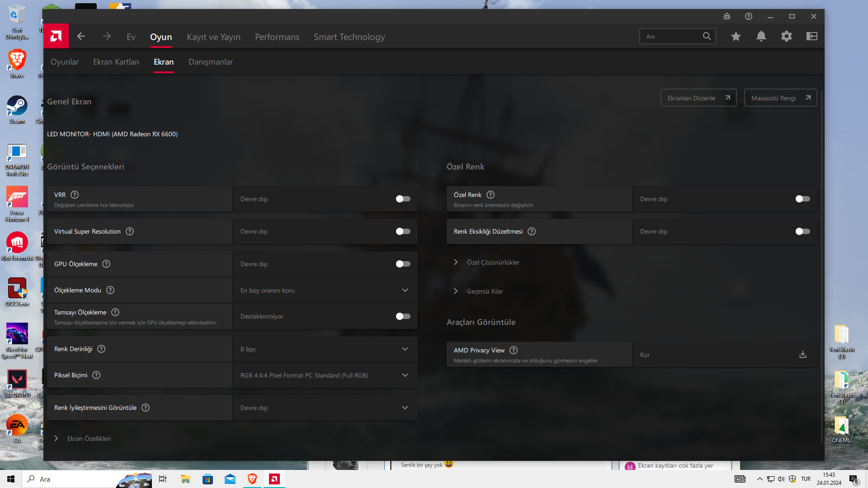Click Masaüstü Rengi button
The height and width of the screenshot is (488, 868).
click(780, 98)
